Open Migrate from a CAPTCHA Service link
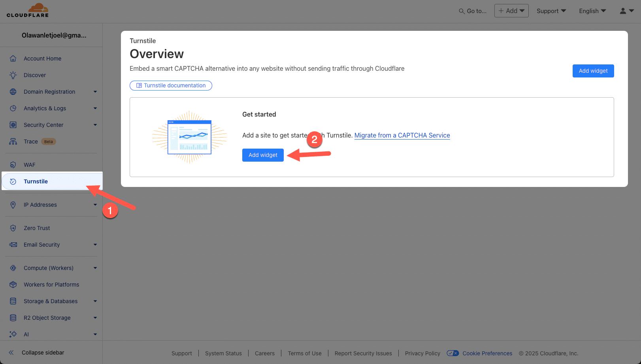 (x=402, y=135)
